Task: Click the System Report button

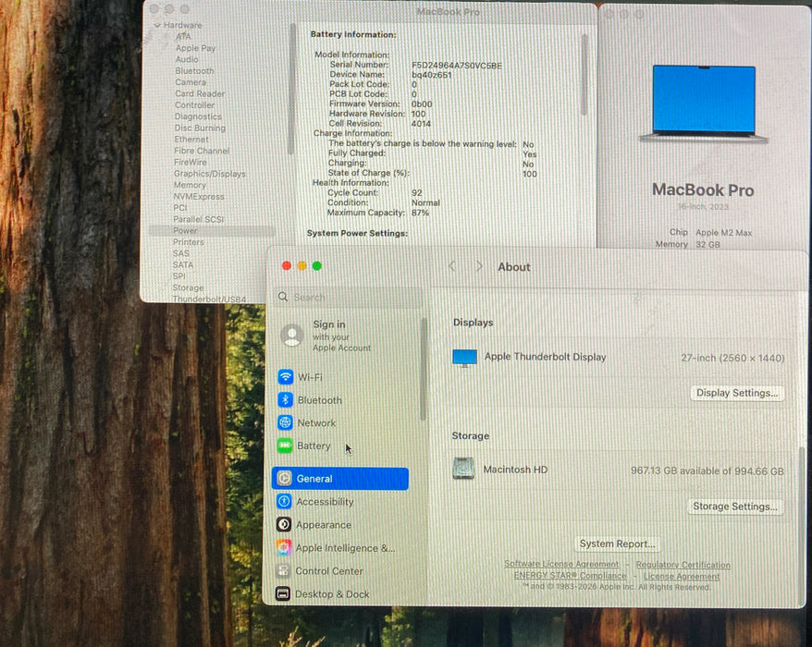Action: point(617,543)
